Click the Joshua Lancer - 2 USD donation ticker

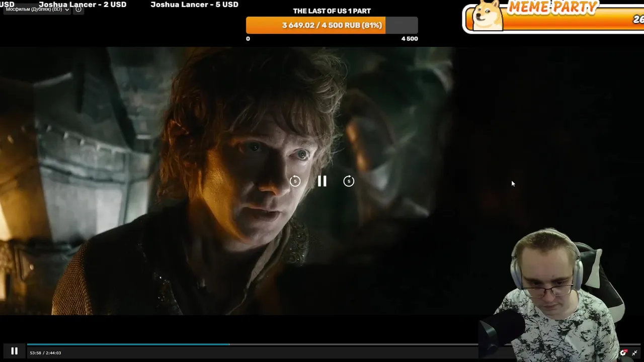[83, 5]
